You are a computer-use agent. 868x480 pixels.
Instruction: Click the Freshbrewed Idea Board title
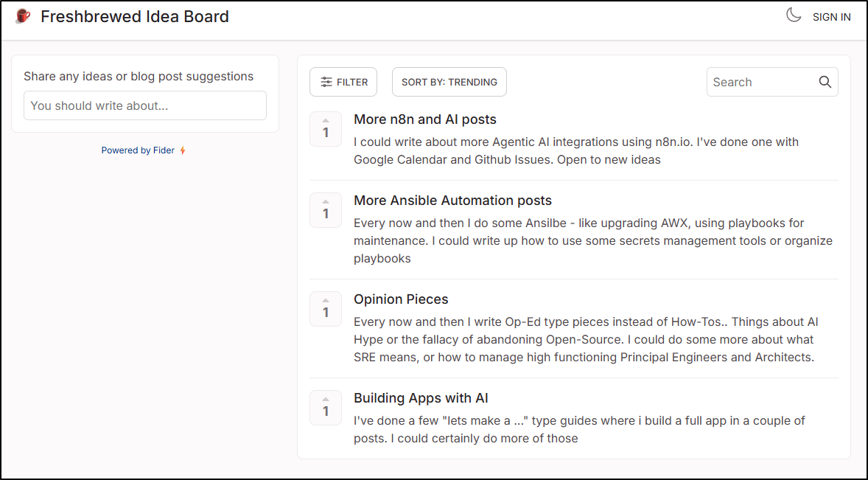click(135, 17)
